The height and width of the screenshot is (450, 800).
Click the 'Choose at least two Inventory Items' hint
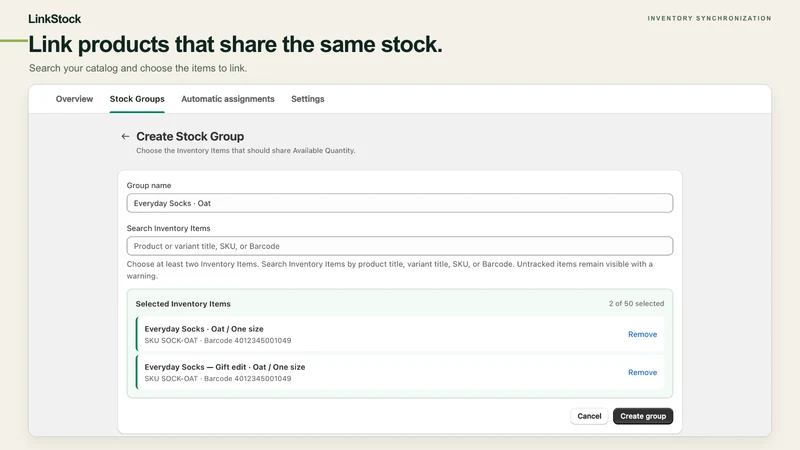pyautogui.click(x=390, y=270)
